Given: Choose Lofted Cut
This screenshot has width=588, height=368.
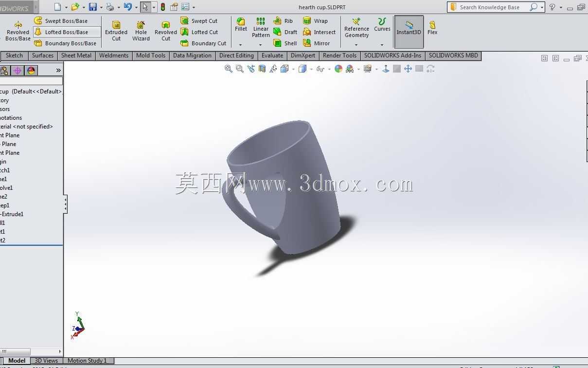Looking at the screenshot, I should (x=199, y=32).
